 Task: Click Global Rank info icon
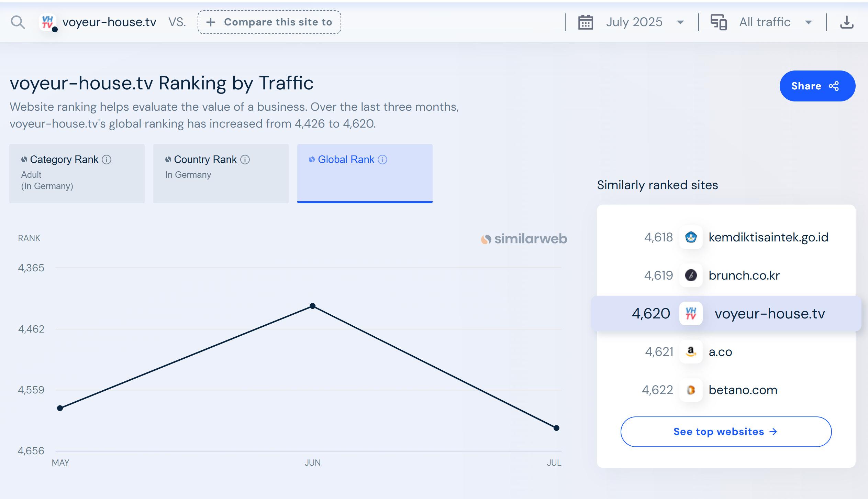pos(382,160)
